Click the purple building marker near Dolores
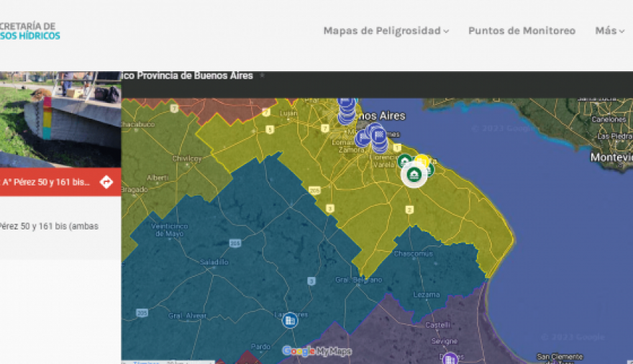 450,358
